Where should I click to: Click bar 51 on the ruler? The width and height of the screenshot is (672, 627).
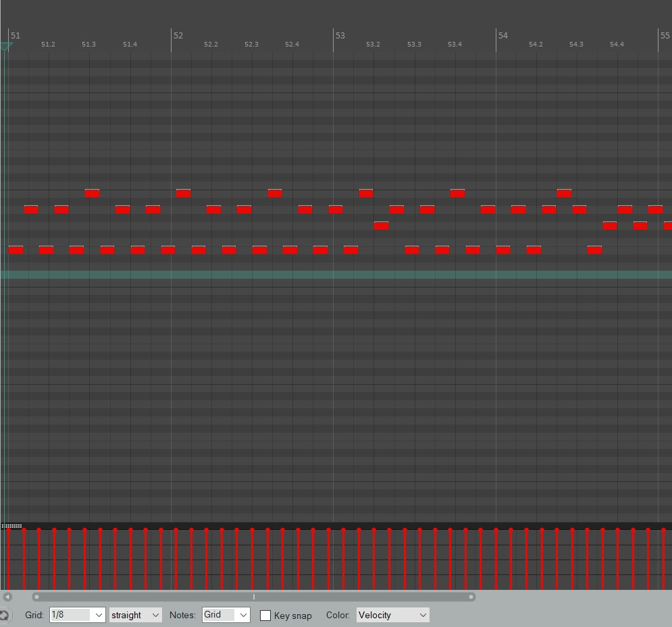click(x=16, y=36)
